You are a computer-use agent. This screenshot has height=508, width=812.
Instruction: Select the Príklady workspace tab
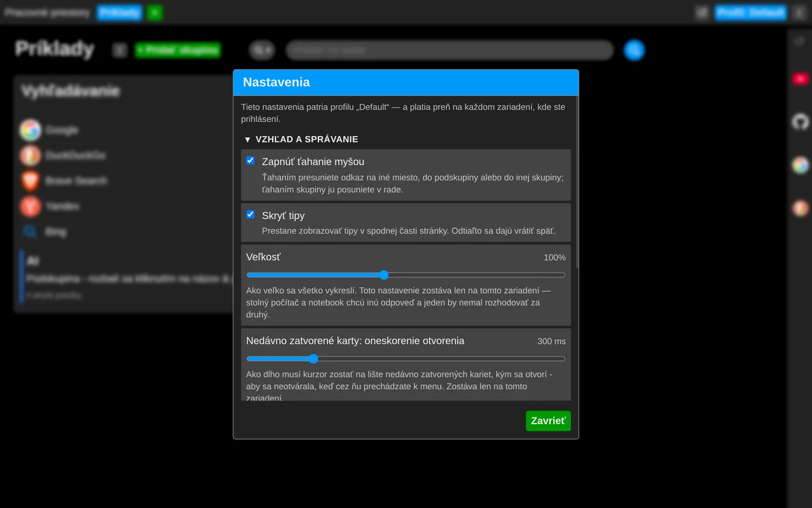(119, 13)
